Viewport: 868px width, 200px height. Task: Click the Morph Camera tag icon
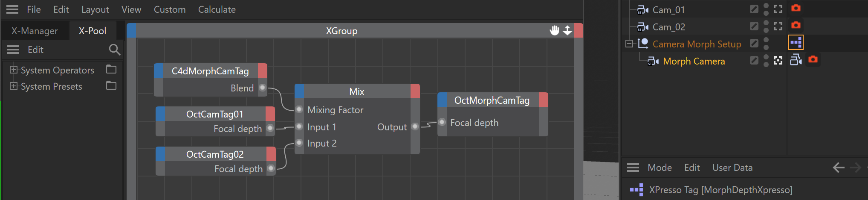pos(796,60)
